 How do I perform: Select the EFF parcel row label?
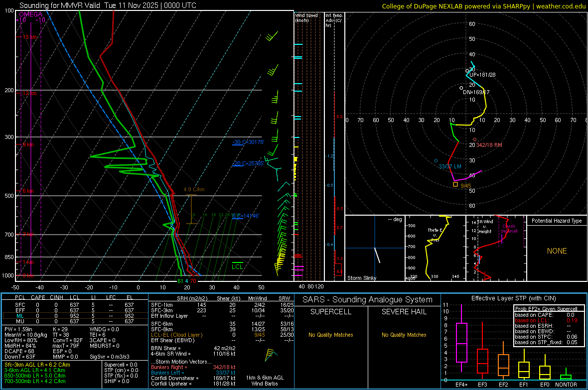[20, 310]
